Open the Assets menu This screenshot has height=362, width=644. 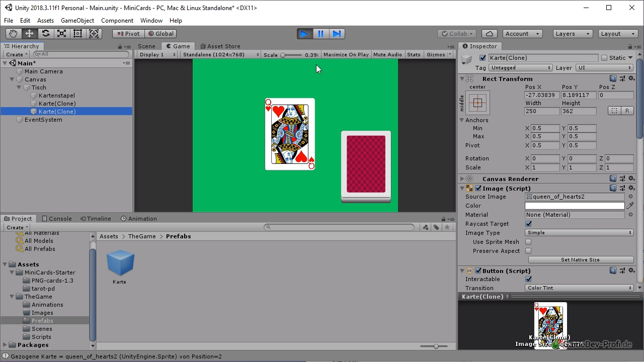(x=45, y=21)
